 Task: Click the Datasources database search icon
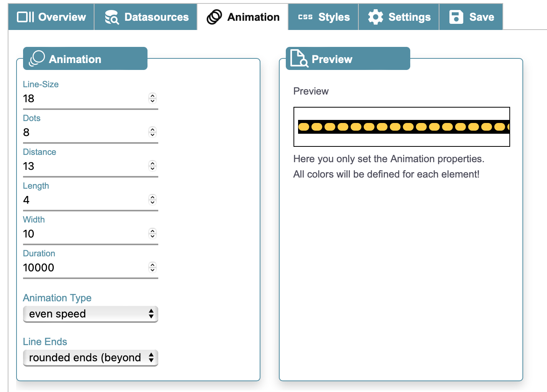coord(112,17)
